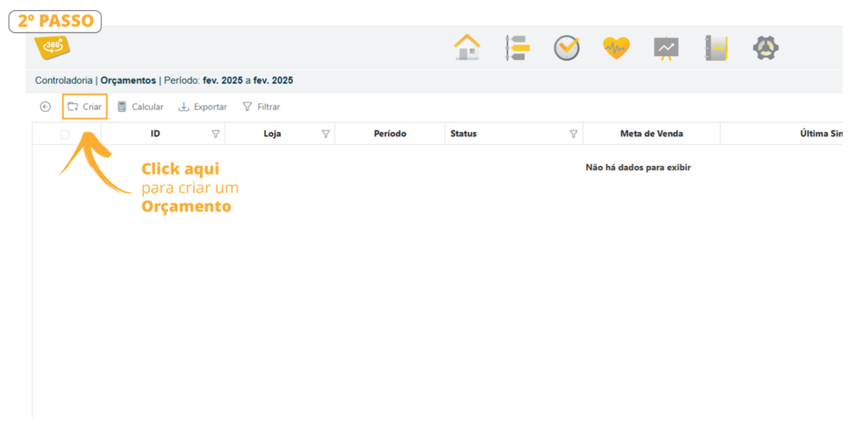Viewport: 868px width, 443px height.
Task: Sort by Meta de Venda header
Action: [x=652, y=134]
